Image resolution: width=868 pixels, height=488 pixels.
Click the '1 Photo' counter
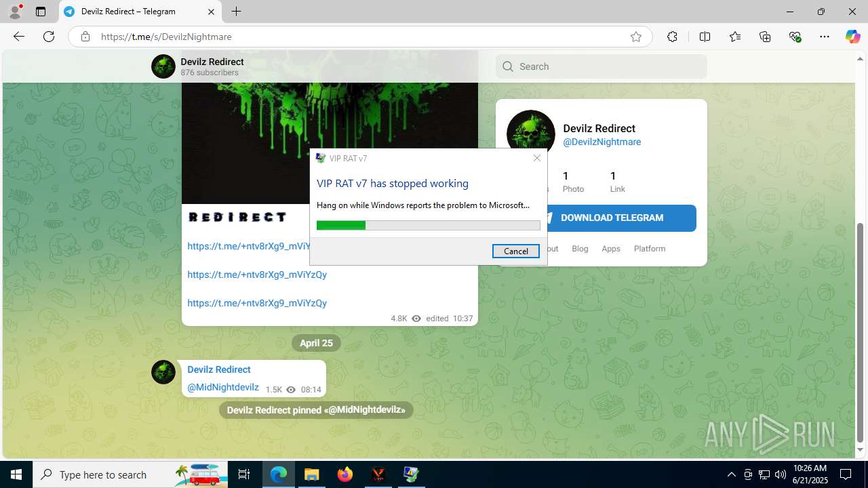coord(573,182)
